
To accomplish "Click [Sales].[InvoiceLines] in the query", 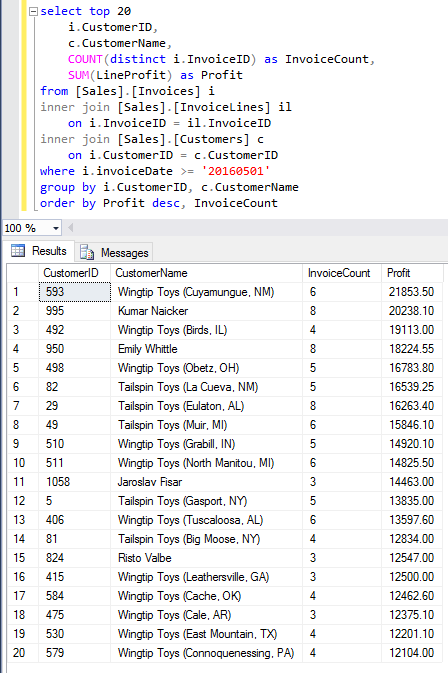I will [x=194, y=107].
